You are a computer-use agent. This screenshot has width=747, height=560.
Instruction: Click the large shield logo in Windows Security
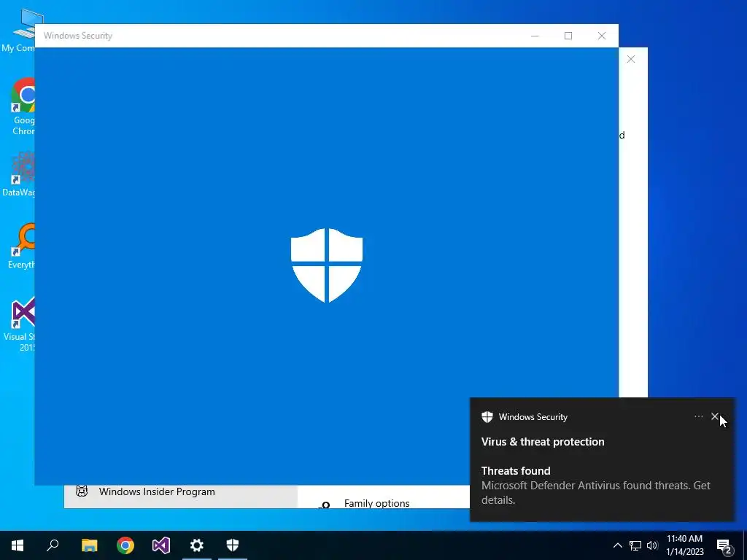click(x=327, y=265)
